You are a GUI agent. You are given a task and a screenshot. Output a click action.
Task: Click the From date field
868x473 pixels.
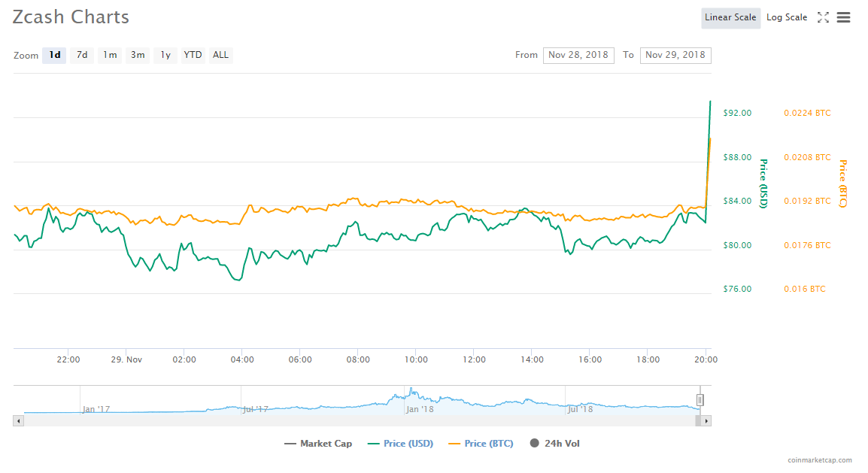pyautogui.click(x=578, y=55)
